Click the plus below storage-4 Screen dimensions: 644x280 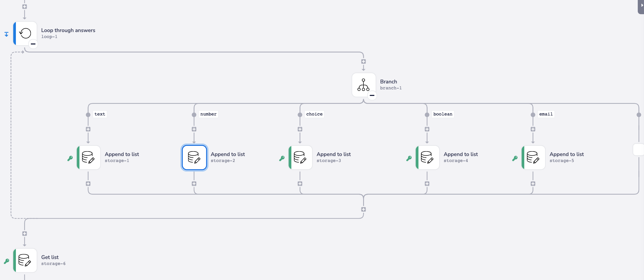pyautogui.click(x=427, y=184)
